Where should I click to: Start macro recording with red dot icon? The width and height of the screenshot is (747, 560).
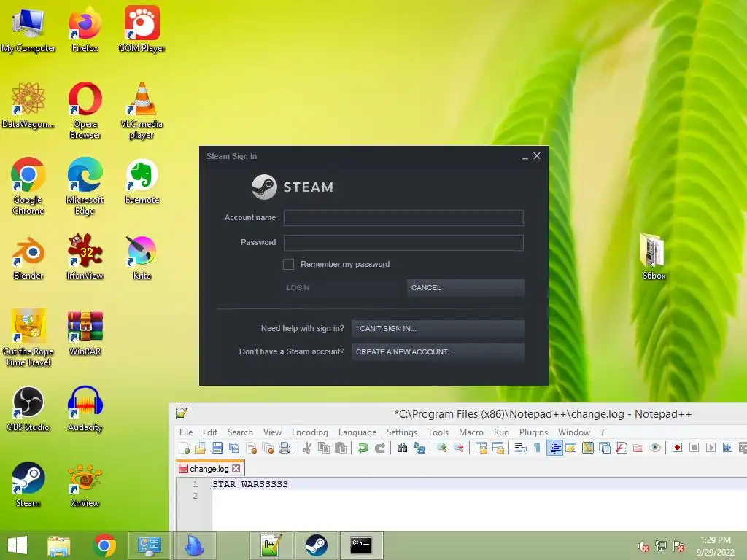point(677,448)
